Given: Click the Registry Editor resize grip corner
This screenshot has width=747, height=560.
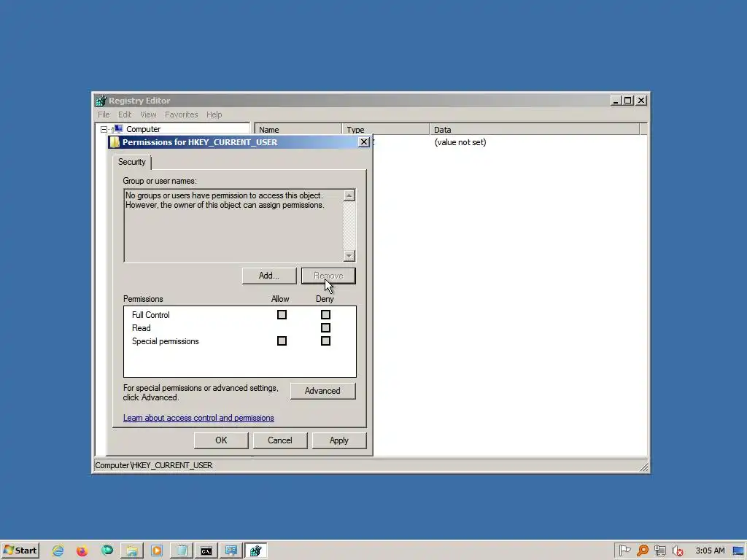Looking at the screenshot, I should [x=643, y=467].
